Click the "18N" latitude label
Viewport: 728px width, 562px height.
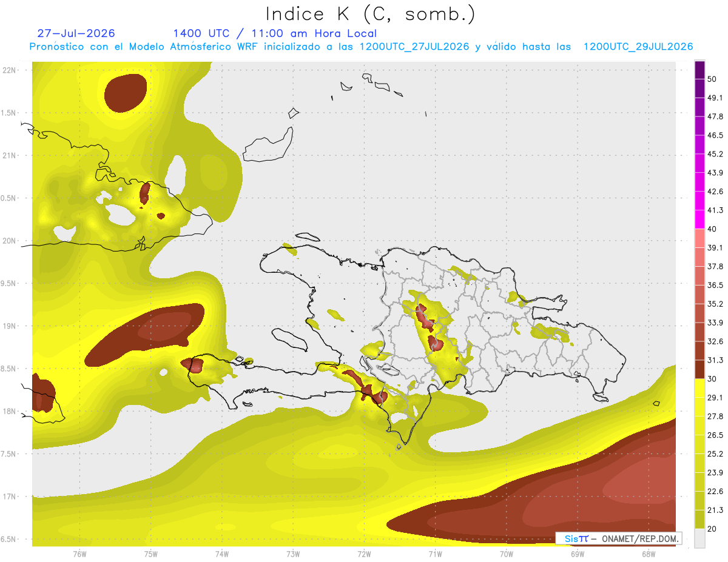tap(10, 411)
